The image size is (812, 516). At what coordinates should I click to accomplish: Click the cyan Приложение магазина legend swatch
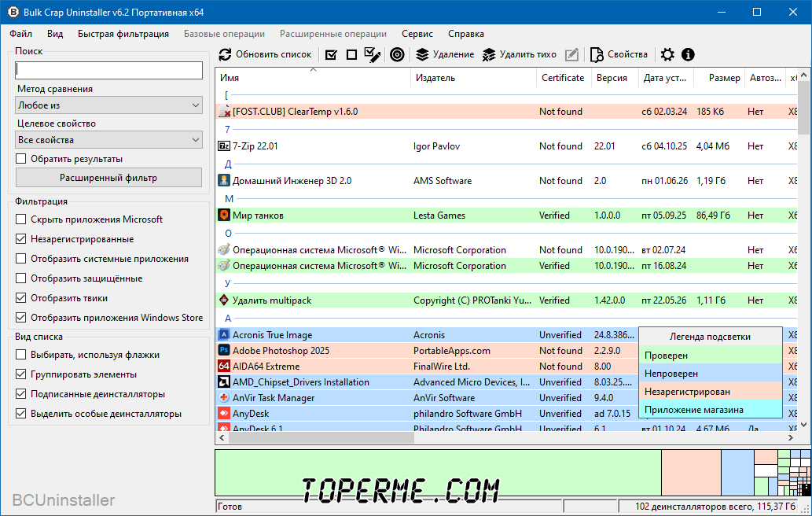click(x=710, y=410)
